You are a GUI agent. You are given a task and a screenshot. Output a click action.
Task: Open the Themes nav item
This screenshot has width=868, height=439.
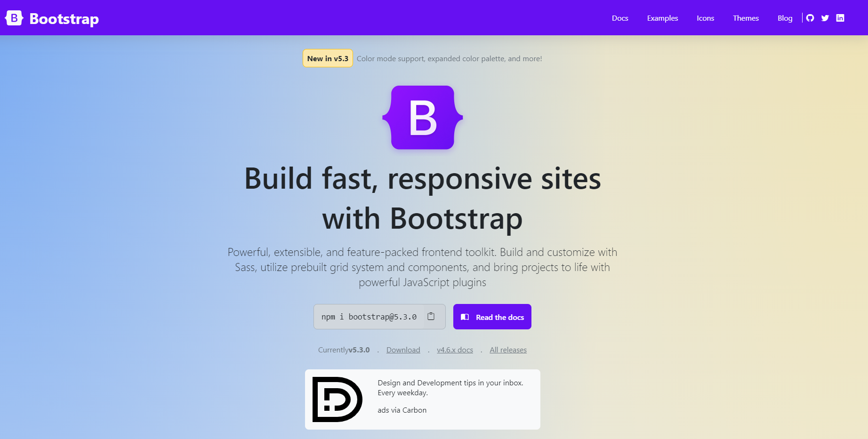point(746,18)
